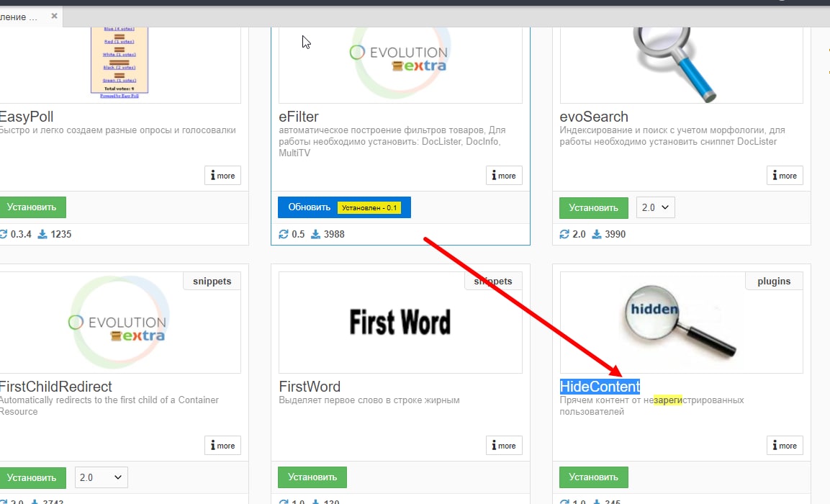Click the evoSearch version refresh icon
The width and height of the screenshot is (830, 504).
pyautogui.click(x=565, y=234)
